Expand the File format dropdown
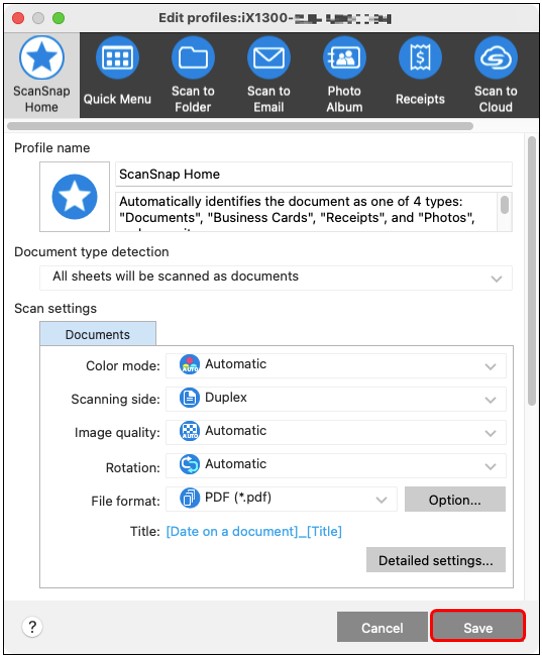 tap(281, 499)
